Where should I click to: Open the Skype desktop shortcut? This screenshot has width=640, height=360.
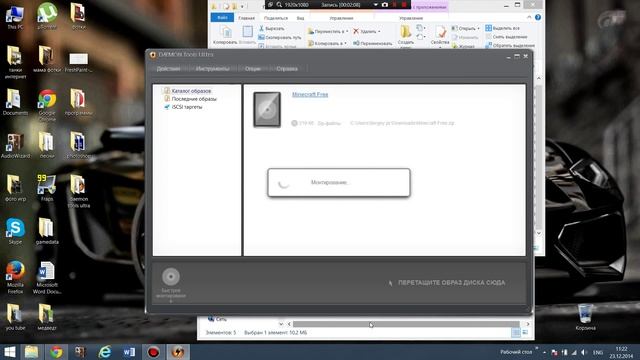click(x=15, y=231)
